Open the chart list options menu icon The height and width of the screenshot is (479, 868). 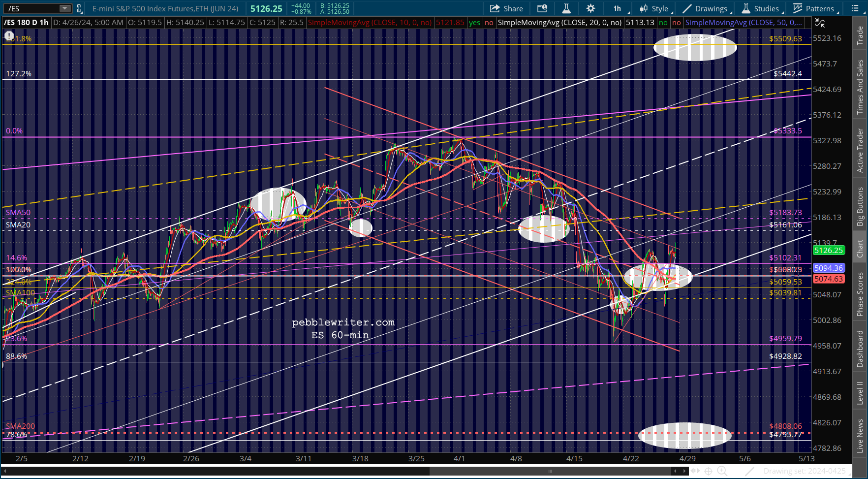pyautogui.click(x=855, y=8)
